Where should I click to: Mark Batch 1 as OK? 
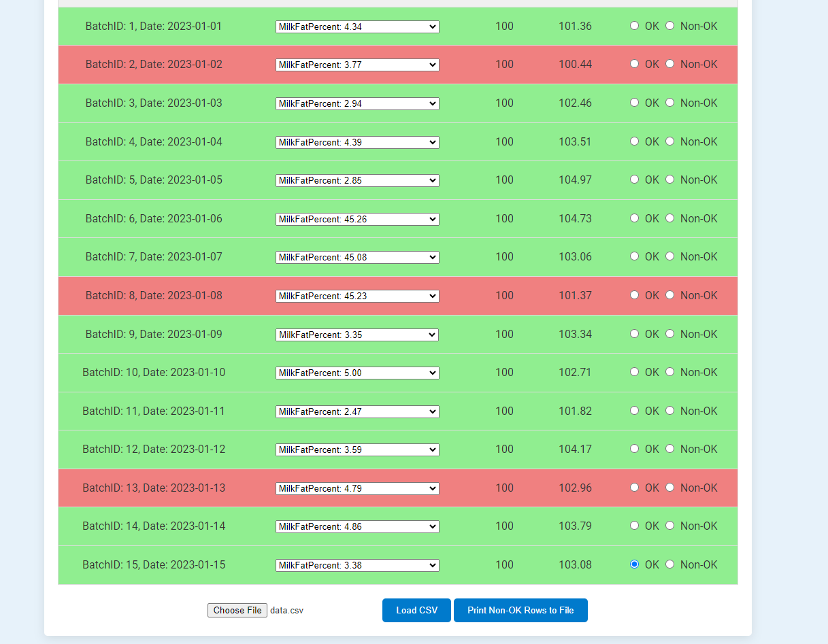coord(634,26)
